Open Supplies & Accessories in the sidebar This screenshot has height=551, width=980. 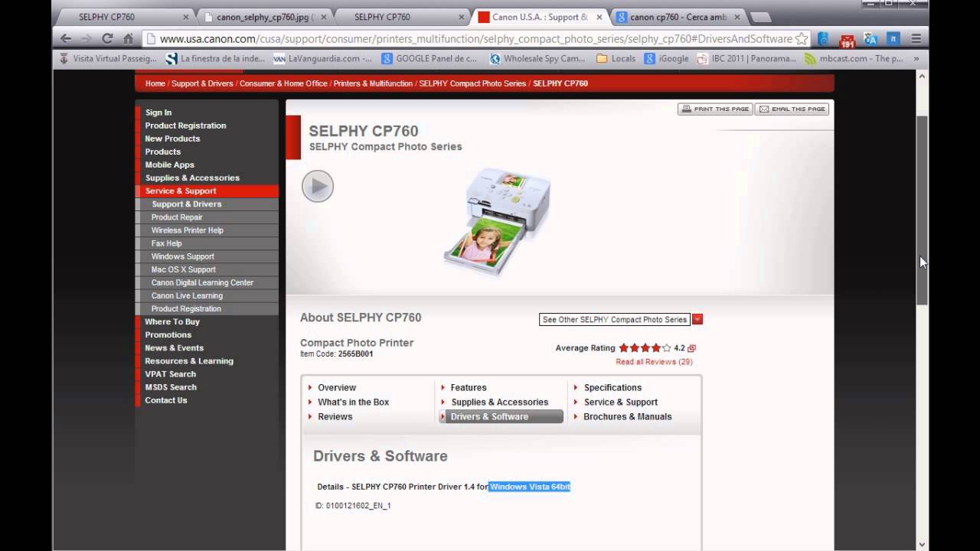pos(192,178)
